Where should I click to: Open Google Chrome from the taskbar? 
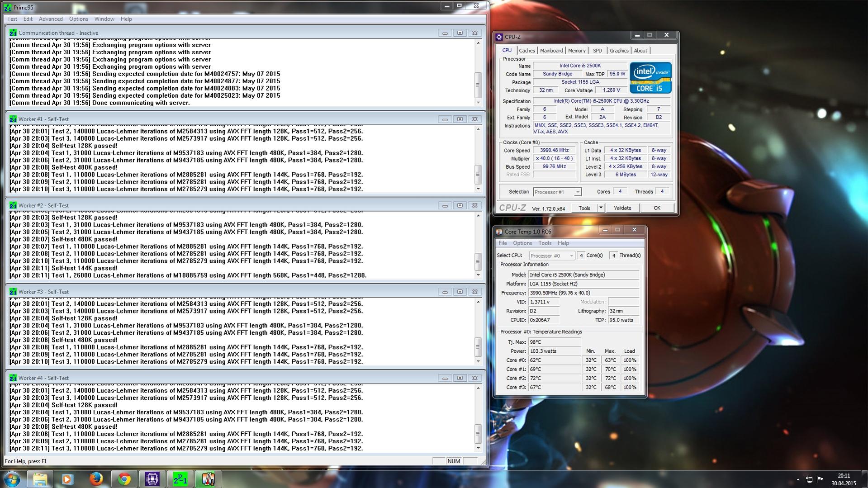coord(124,479)
